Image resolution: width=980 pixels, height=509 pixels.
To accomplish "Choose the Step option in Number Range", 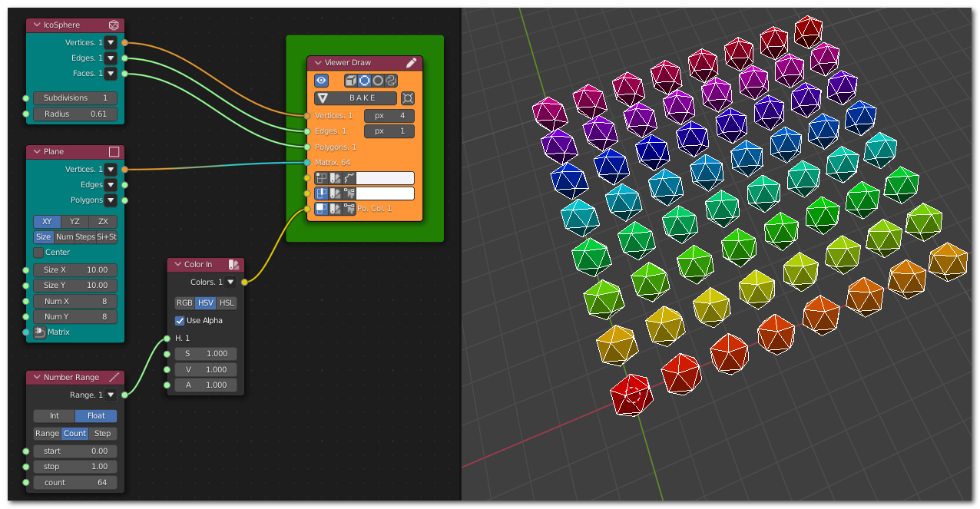I will tap(103, 434).
